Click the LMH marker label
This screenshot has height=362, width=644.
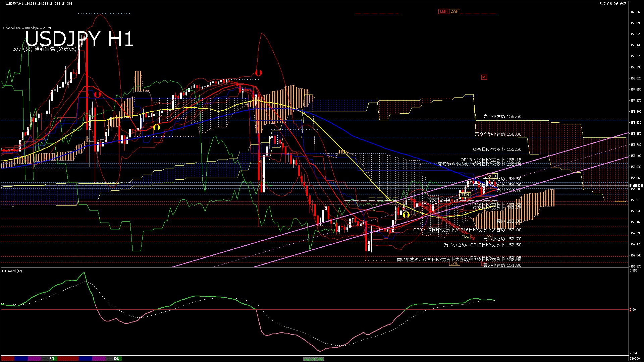[443, 11]
